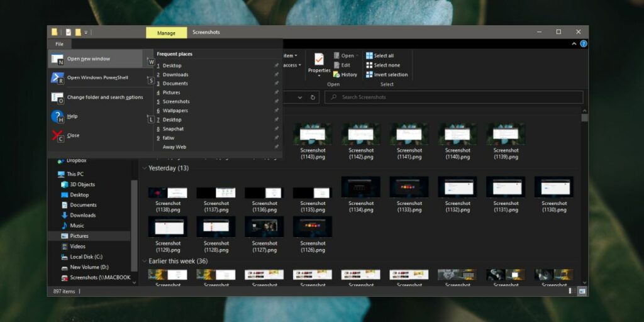The image size is (644, 322).
Task: Click the History icon in Open group
Action: [x=337, y=74]
